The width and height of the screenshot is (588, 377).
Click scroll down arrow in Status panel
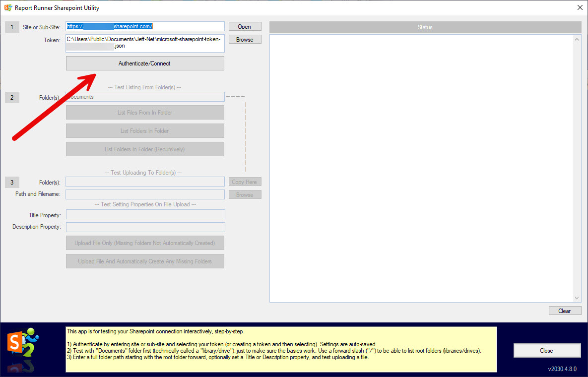pyautogui.click(x=577, y=298)
